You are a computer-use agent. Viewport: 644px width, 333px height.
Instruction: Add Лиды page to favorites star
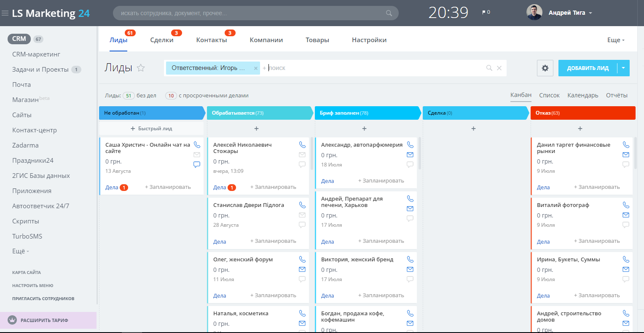click(141, 68)
